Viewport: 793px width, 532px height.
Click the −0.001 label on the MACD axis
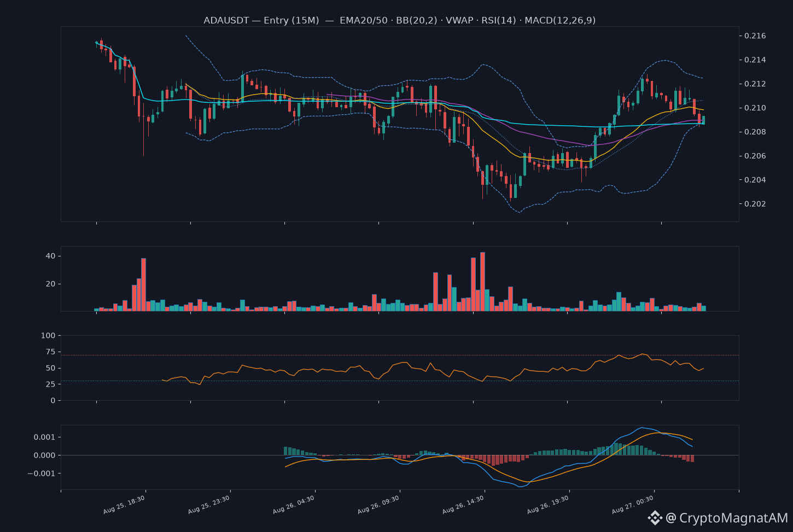[41, 473]
